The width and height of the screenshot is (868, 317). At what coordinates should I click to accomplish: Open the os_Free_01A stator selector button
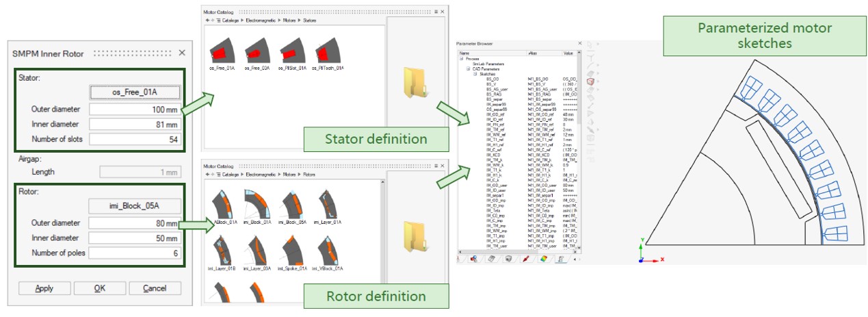[135, 92]
